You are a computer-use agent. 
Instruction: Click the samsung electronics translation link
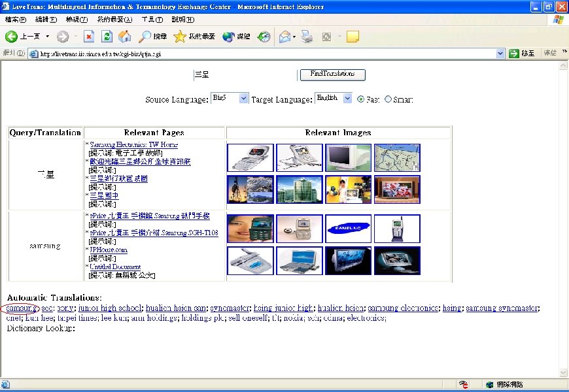403,308
